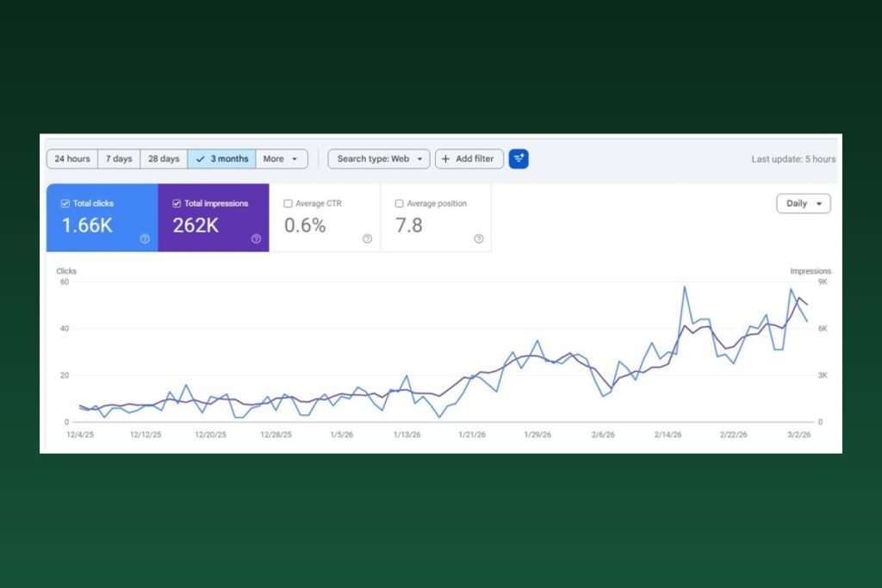Click the 1.66K total clicks value
This screenshot has height=588, width=882.
87,226
